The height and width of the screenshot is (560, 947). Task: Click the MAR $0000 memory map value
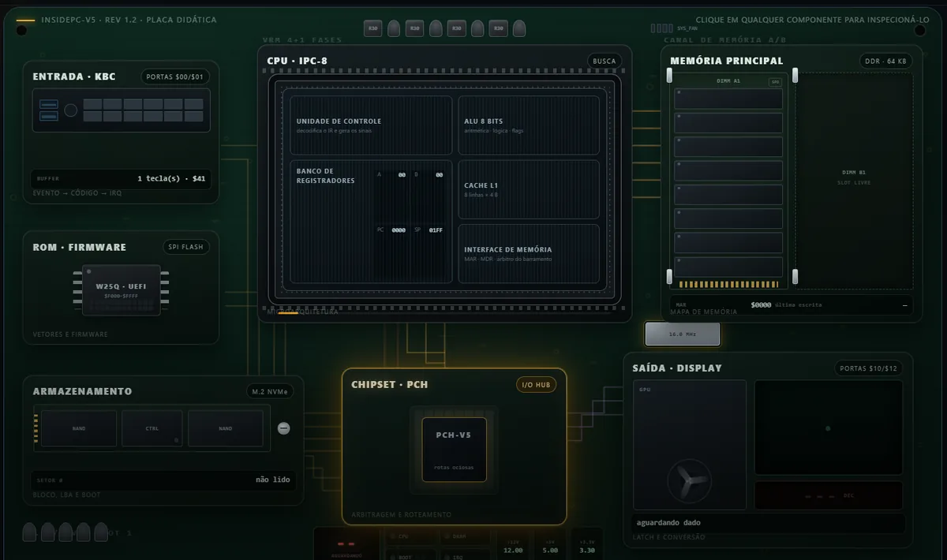pyautogui.click(x=761, y=304)
